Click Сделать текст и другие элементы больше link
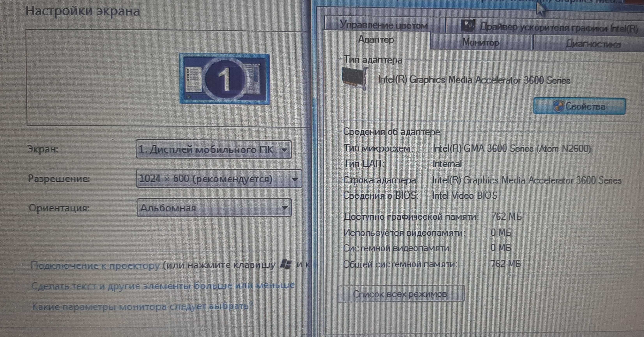This screenshot has height=337, width=644. (163, 286)
